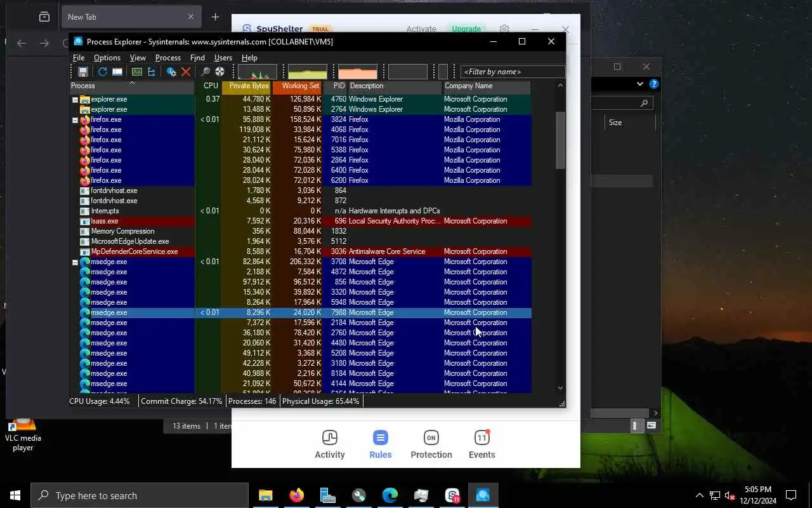
Task: Click the Commit Charge status bar entry
Action: click(181, 401)
